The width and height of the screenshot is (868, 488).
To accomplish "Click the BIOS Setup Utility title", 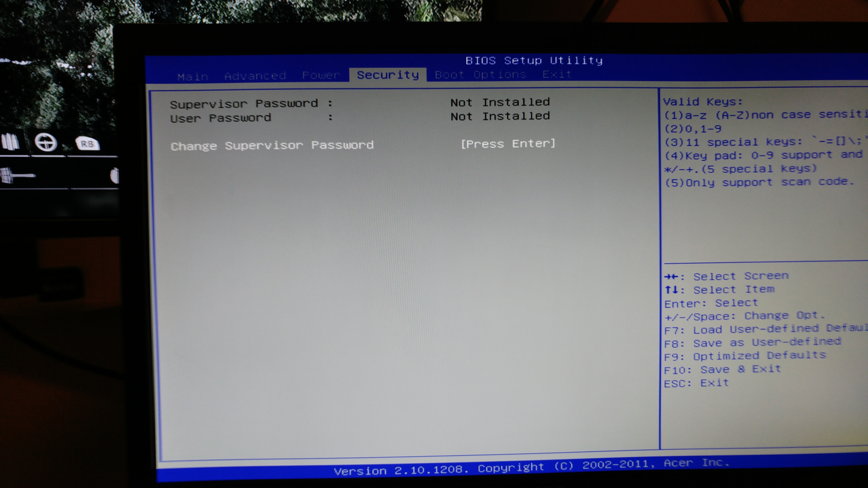I will pos(534,61).
